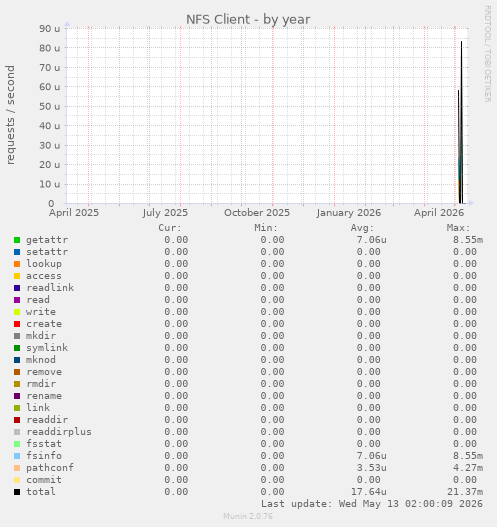Image resolution: width=497 pixels, height=527 pixels.
Task: Click the rmdir olive legend swatch
Action: click(17, 384)
